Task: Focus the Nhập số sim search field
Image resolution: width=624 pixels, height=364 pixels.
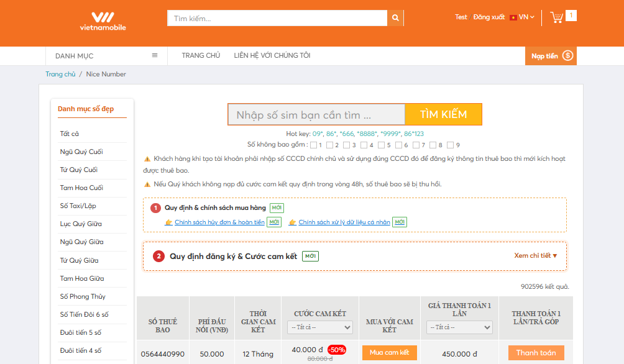Action: 317,114
